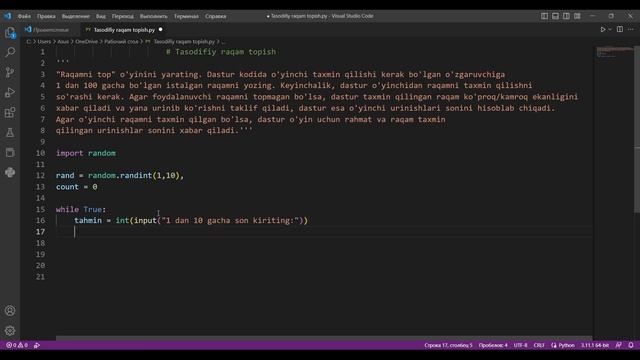Open the Source Control view
Viewport: 640px width, 360px height.
[x=10, y=72]
